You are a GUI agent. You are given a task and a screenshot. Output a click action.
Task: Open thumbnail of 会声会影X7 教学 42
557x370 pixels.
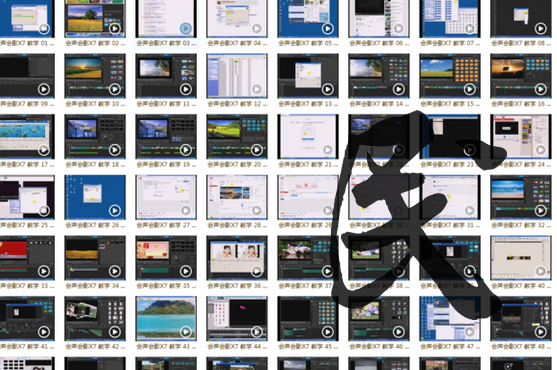[95, 319]
